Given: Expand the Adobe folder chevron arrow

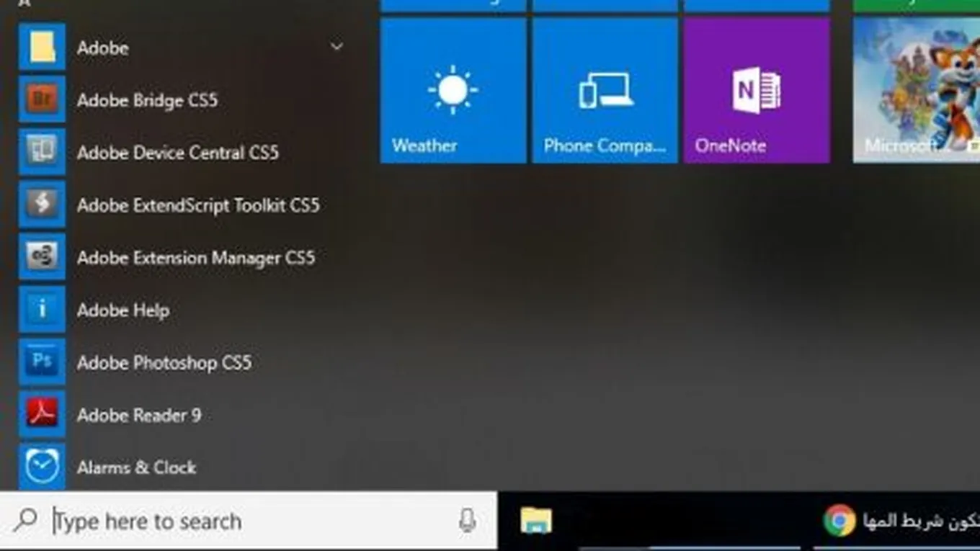Looking at the screenshot, I should [x=336, y=48].
